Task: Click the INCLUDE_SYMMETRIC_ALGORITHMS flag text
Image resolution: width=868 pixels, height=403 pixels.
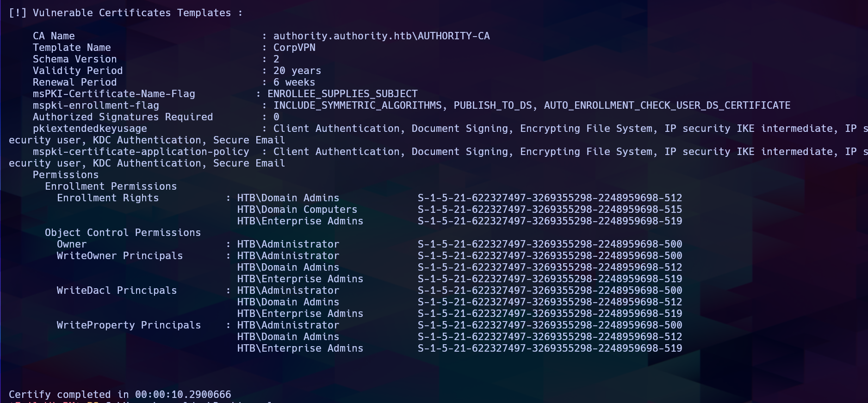Action: click(x=357, y=105)
